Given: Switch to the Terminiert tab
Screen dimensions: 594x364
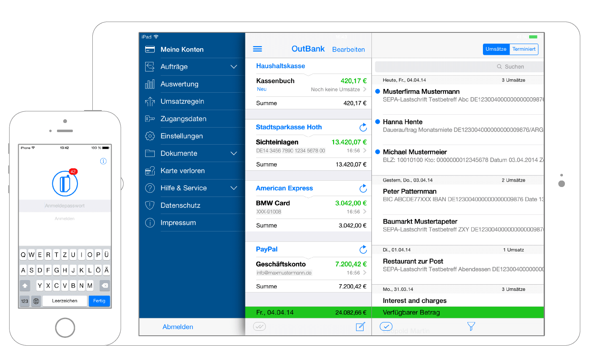Looking at the screenshot, I should [524, 49].
